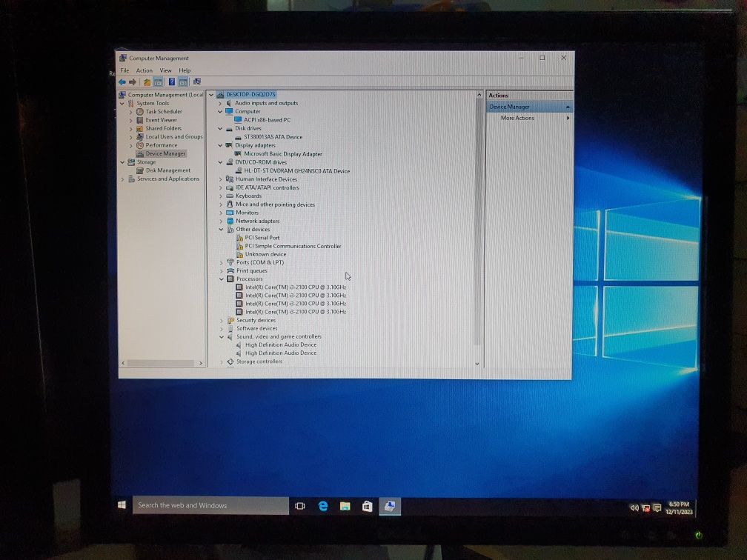The width and height of the screenshot is (747, 560).
Task: Open the File menu
Action: 124,70
